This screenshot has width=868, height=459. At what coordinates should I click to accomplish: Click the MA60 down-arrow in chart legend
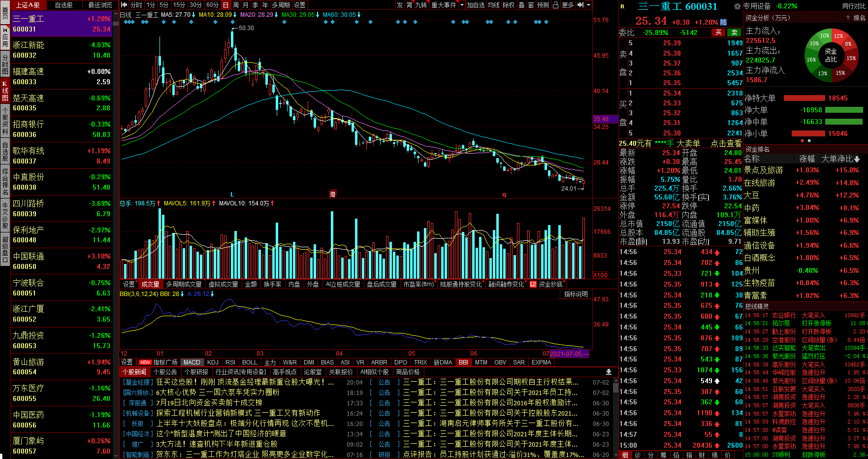click(x=359, y=15)
